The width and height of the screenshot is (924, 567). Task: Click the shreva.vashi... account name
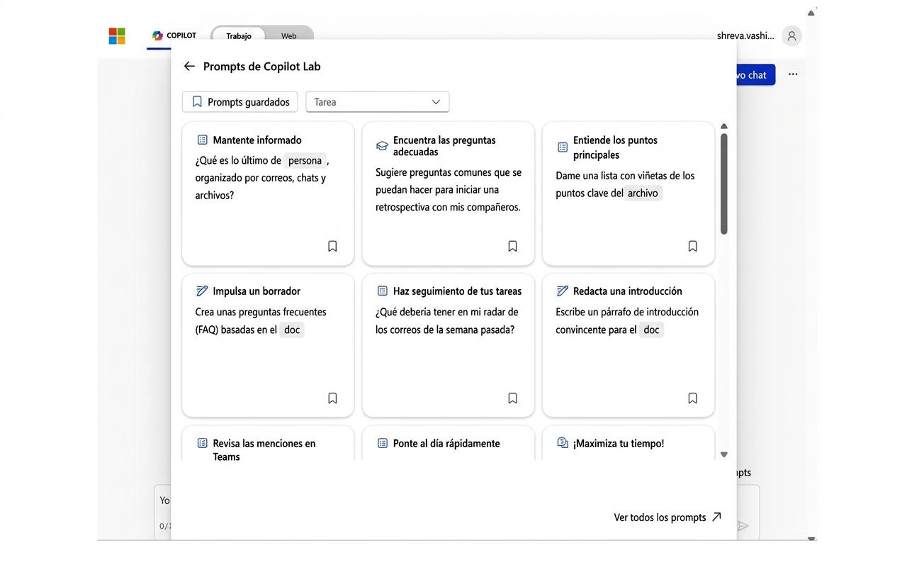coord(745,36)
